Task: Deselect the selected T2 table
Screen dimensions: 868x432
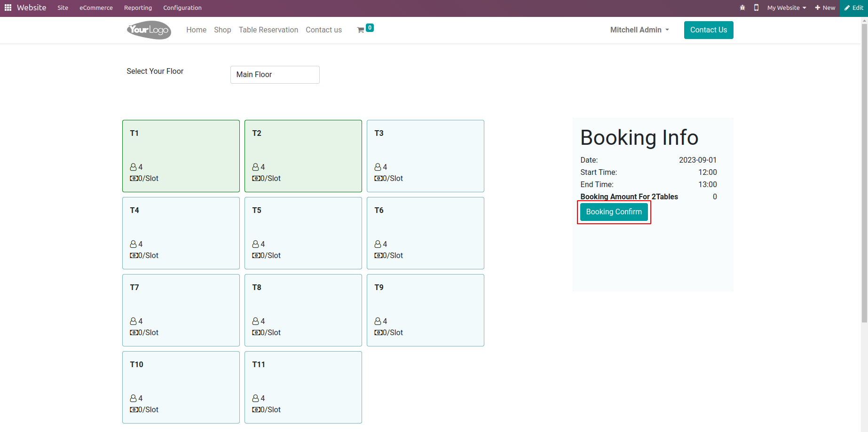Action: (303, 156)
